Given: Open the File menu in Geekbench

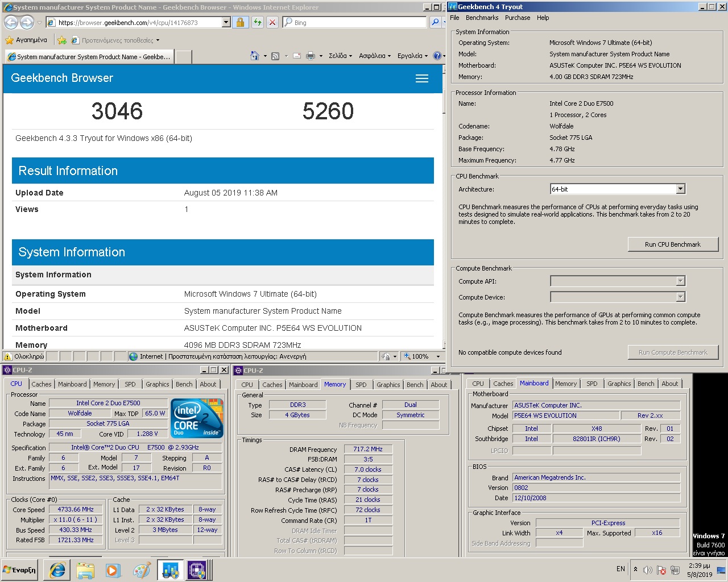Looking at the screenshot, I should click(x=454, y=18).
